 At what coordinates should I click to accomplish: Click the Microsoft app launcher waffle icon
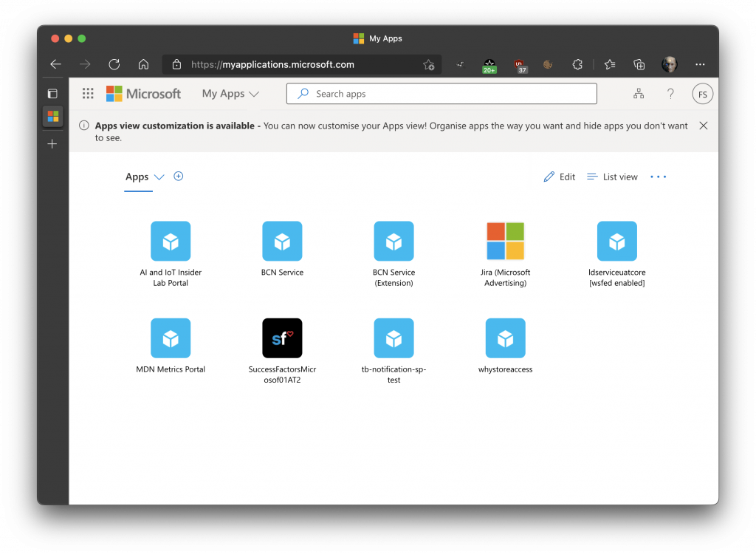(88, 94)
